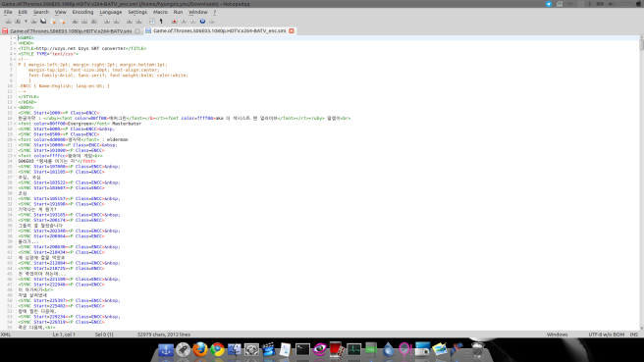Click the Zoom Out toolbar icon
The width and height of the screenshot is (644, 362).
coord(138,22)
